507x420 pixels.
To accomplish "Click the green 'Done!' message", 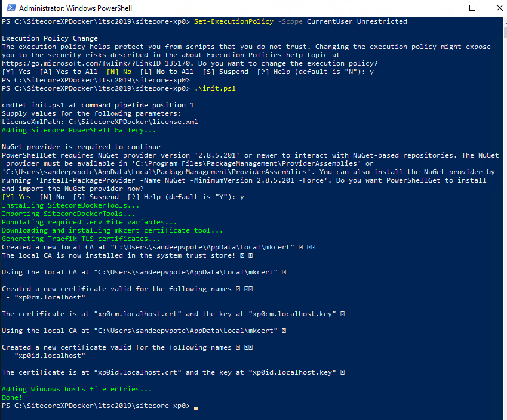I will [12, 398].
